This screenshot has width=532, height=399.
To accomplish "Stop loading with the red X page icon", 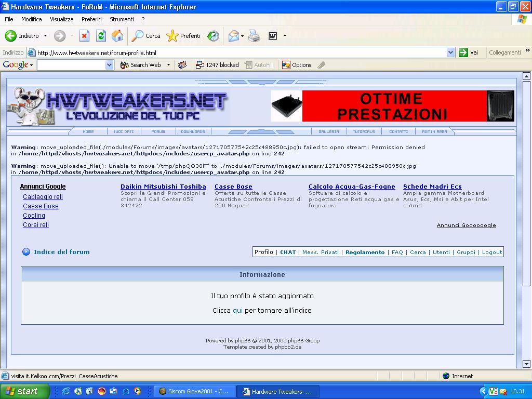I will click(84, 36).
